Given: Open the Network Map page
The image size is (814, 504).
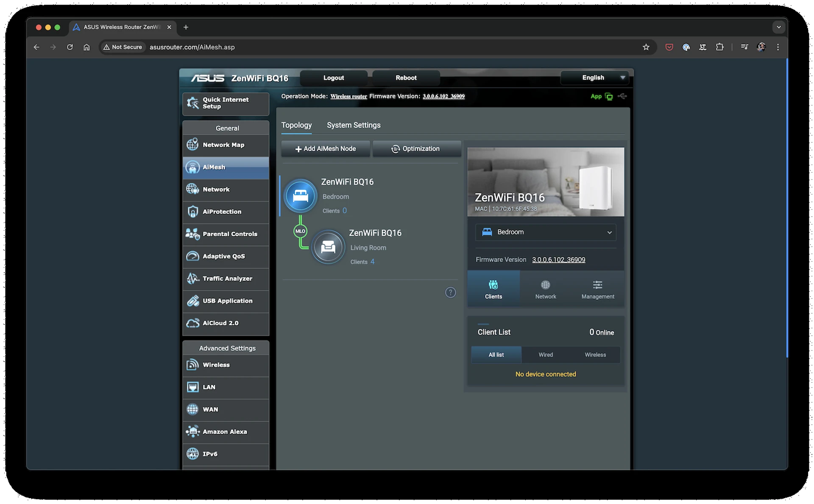Looking at the screenshot, I should 226,145.
